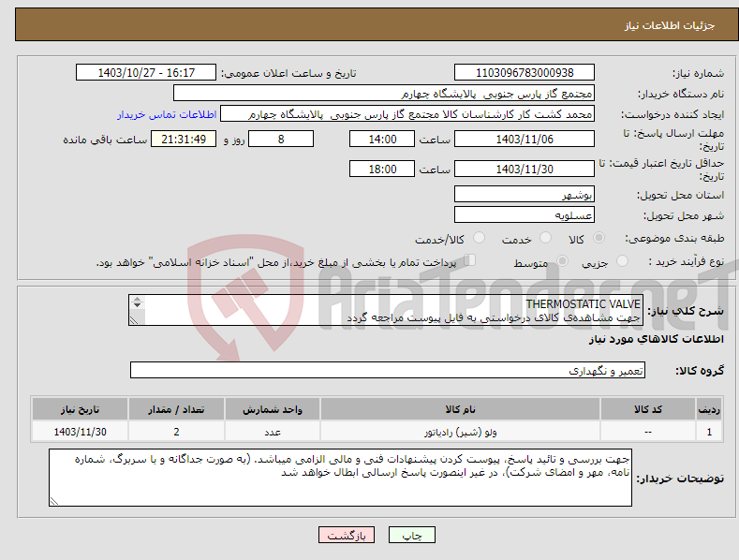Screen dimensions: 739x560
Task: Click the page title جزئیات اطلاعات نیاز
Action: click(670, 25)
